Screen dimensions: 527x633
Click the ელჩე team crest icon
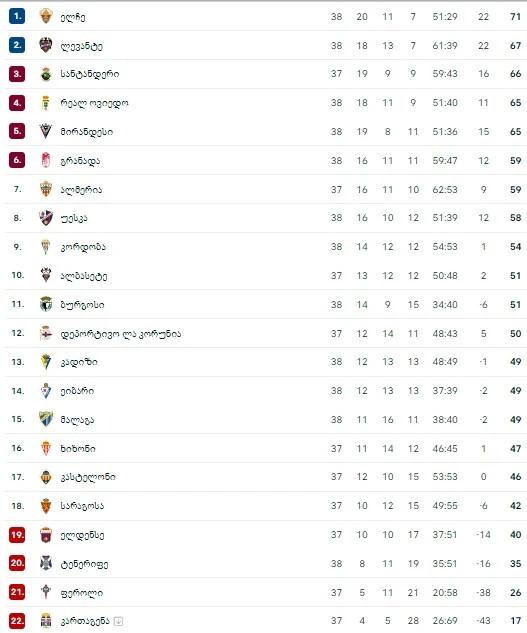point(46,16)
